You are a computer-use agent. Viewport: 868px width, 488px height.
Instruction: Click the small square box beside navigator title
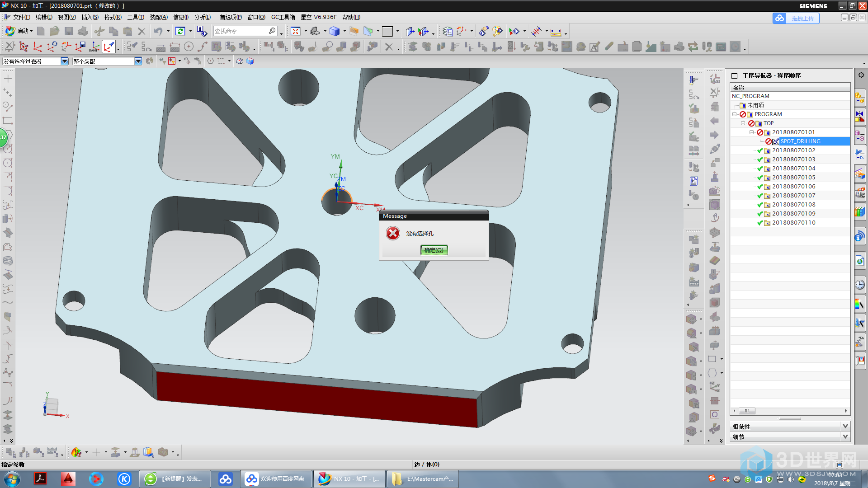(735, 75)
